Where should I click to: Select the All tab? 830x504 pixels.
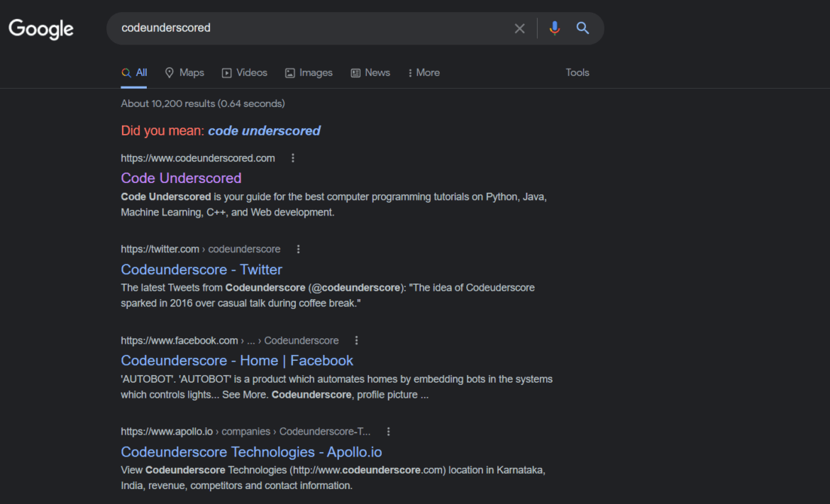point(134,73)
